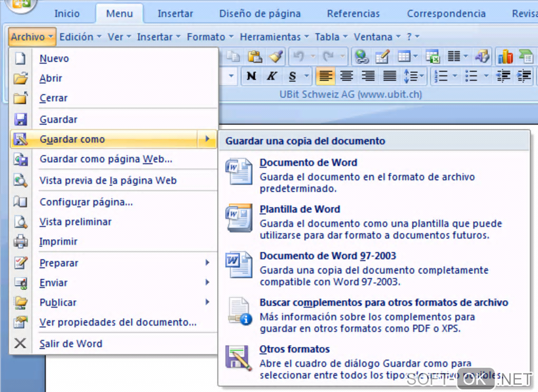Screen dimensions: 538x392
Task: Open the undo history dropdown arrow
Action: click(x=313, y=56)
